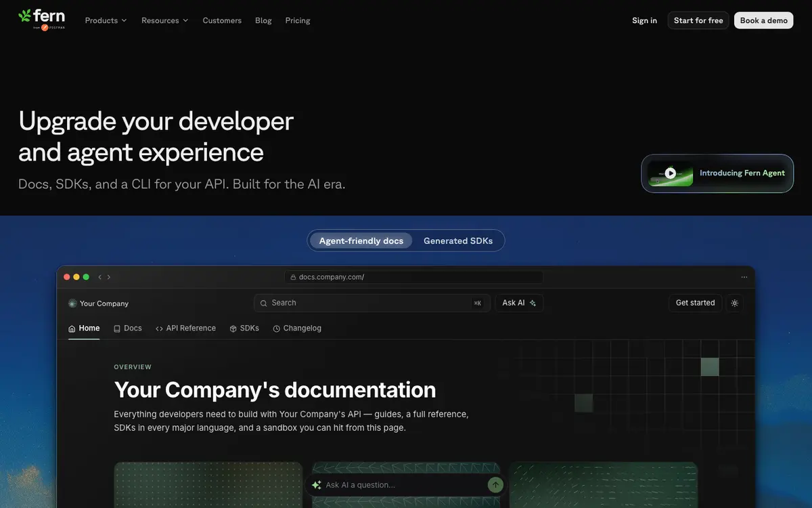This screenshot has width=812, height=508.
Task: Open the Pricing page
Action: [298, 20]
